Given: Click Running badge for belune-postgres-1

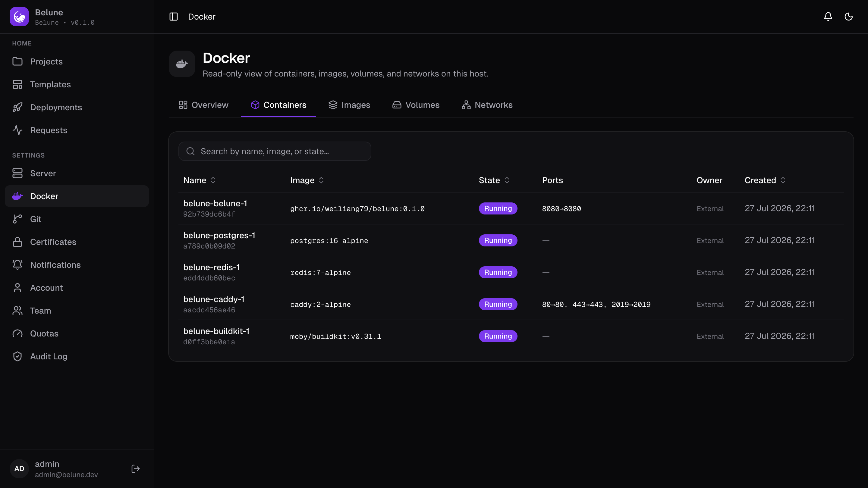Looking at the screenshot, I should (x=498, y=240).
